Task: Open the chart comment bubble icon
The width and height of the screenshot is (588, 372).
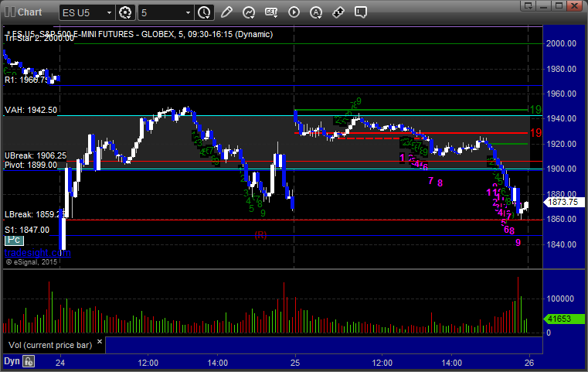Action: click(360, 12)
